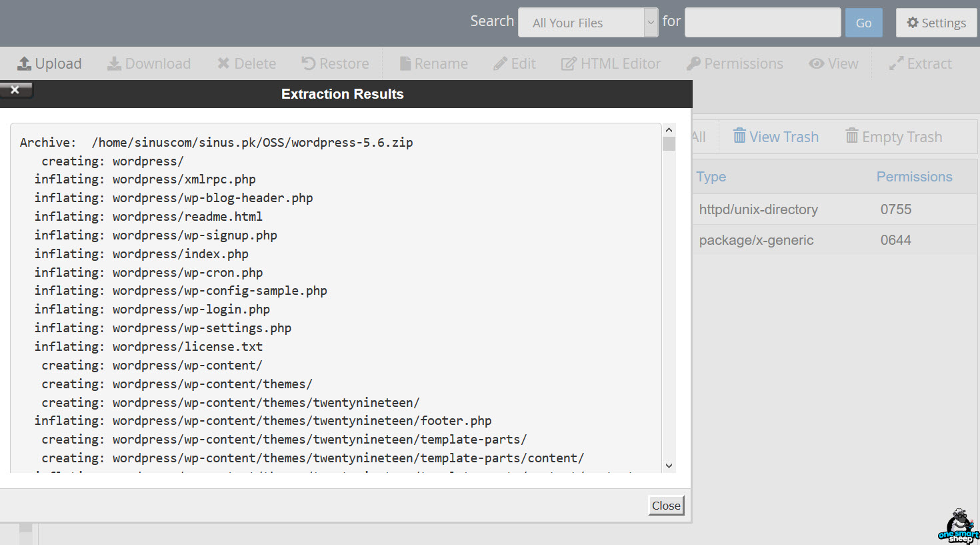This screenshot has height=545, width=980.
Task: Sort by the Type column header
Action: pos(711,177)
